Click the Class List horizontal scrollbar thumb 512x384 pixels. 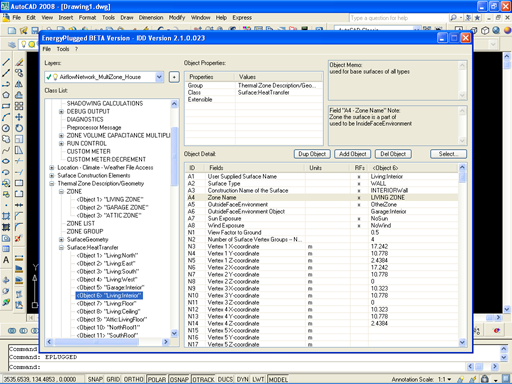(x=96, y=342)
